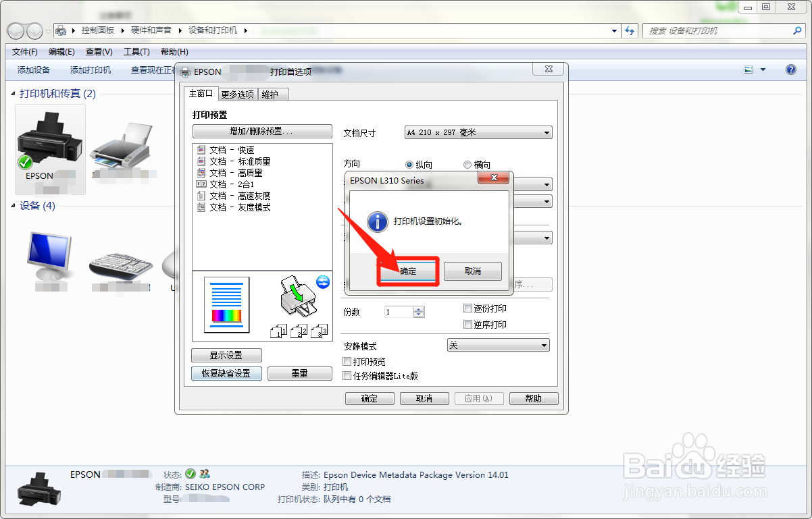Select the 横向 orientation radio button
This screenshot has height=519, width=812.
click(467, 165)
